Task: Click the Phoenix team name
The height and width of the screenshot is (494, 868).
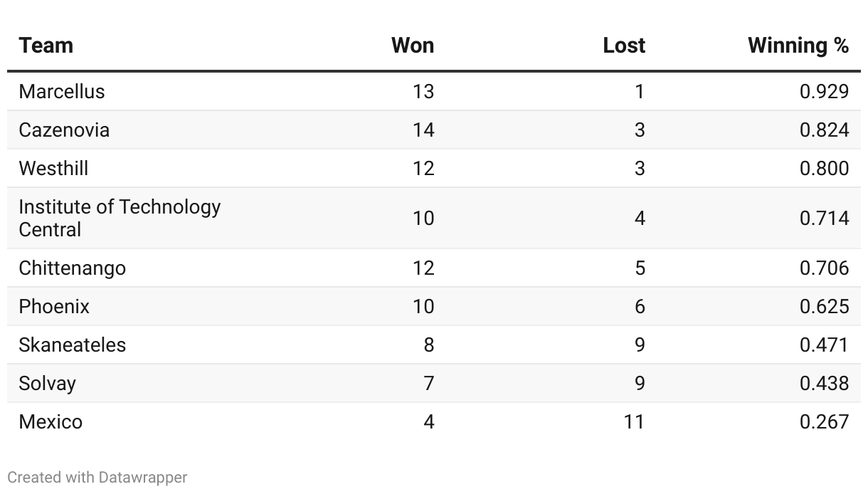Action: [54, 307]
